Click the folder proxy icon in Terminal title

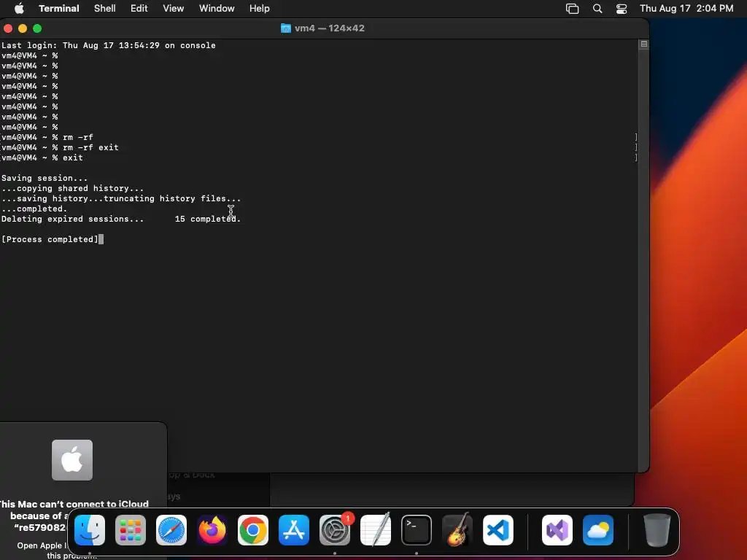point(286,28)
